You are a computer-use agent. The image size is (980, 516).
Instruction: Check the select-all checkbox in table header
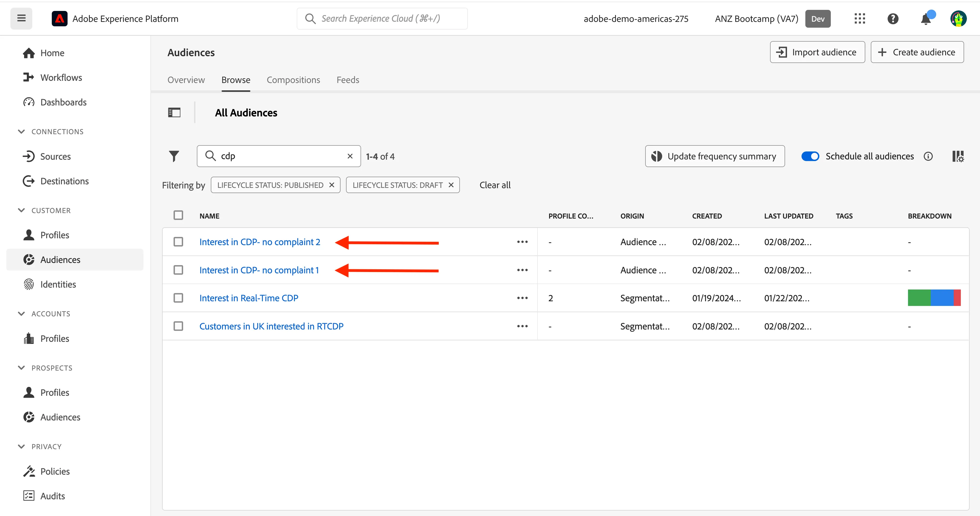tap(178, 215)
